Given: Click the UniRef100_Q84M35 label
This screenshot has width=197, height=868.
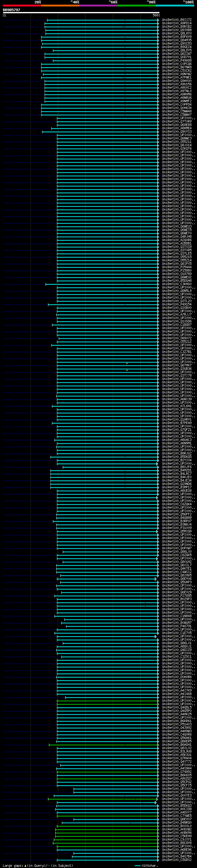Looking at the screenshot, I should (x=177, y=40).
